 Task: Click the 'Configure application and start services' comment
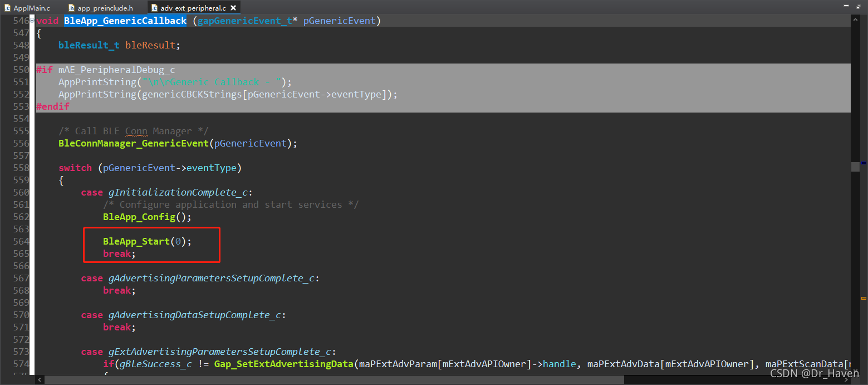pos(231,204)
